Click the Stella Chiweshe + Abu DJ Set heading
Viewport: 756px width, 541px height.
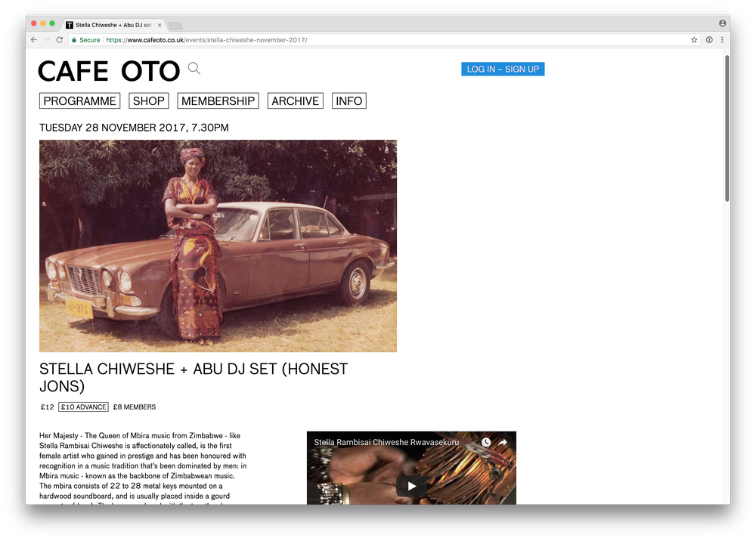194,378
